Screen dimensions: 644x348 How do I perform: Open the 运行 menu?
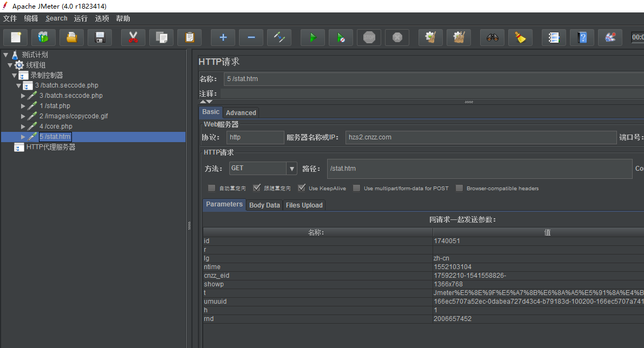coord(81,18)
